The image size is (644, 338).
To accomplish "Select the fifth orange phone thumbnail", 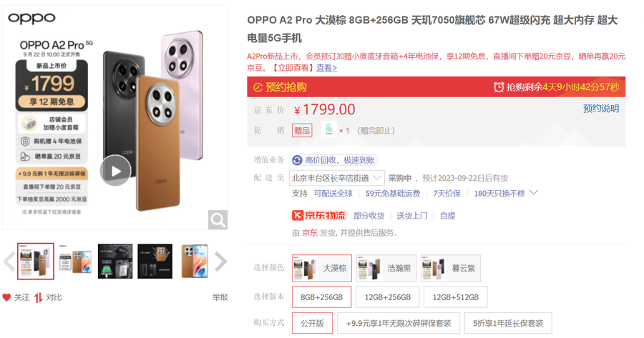I will point(195,262).
